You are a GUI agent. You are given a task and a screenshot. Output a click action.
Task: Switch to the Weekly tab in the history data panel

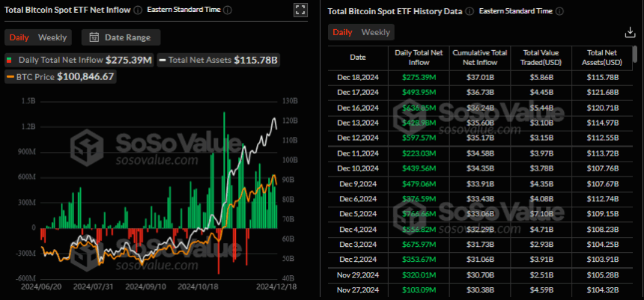click(375, 32)
